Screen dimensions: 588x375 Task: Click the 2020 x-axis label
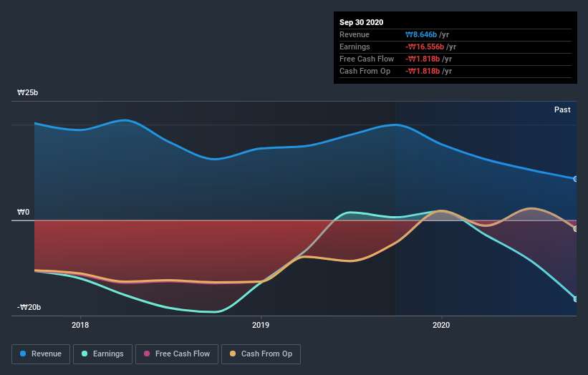pyautogui.click(x=441, y=325)
